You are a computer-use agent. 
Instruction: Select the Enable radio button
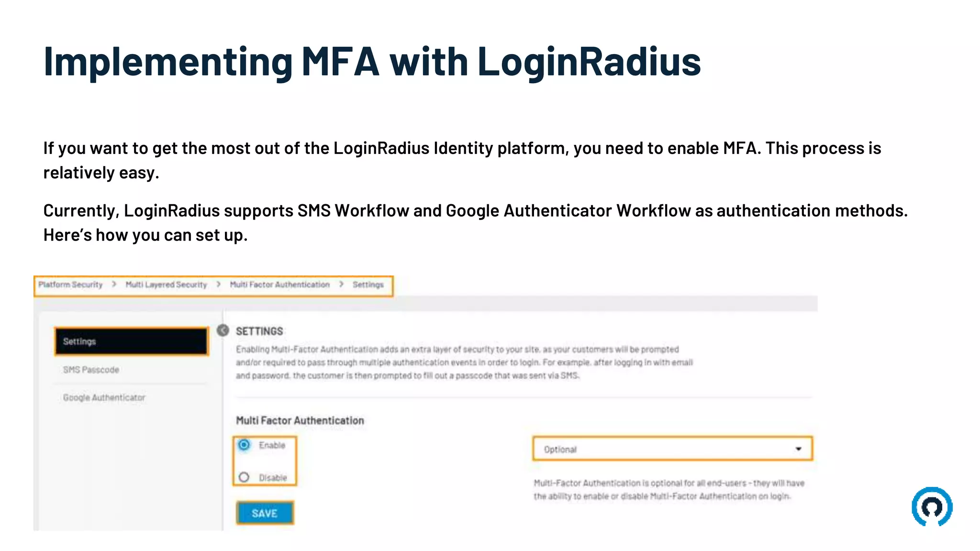pyautogui.click(x=244, y=445)
